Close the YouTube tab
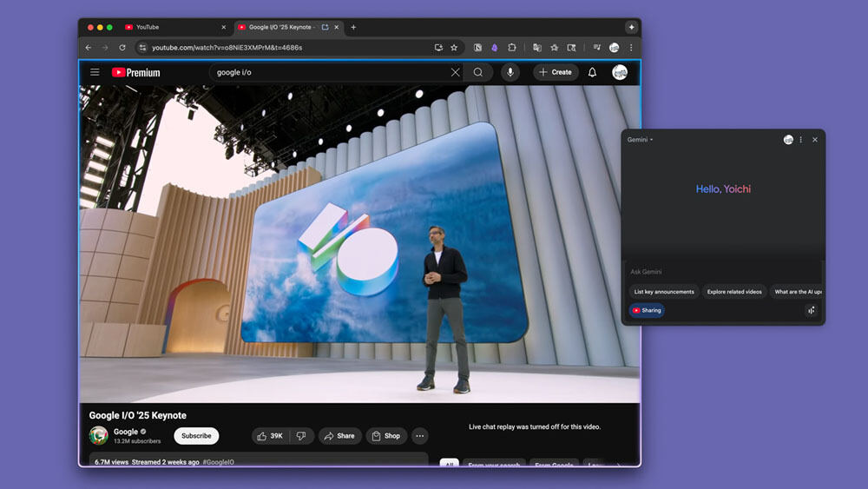 pos(224,27)
